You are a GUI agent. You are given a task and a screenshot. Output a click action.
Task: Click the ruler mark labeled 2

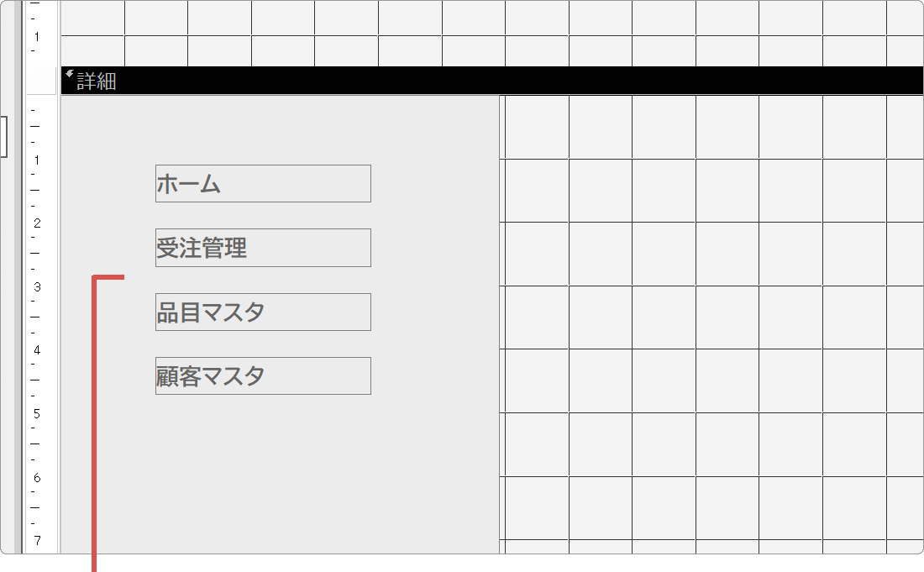pos(36,223)
